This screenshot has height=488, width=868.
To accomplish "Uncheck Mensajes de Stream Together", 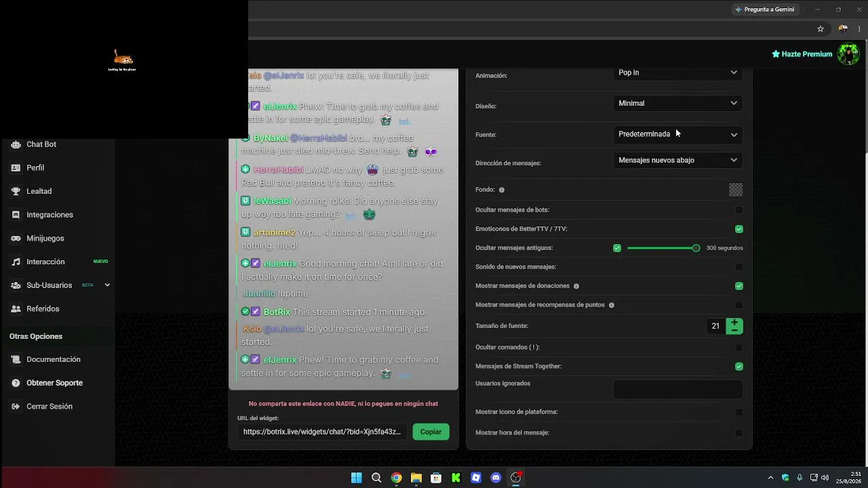I will coord(739,367).
